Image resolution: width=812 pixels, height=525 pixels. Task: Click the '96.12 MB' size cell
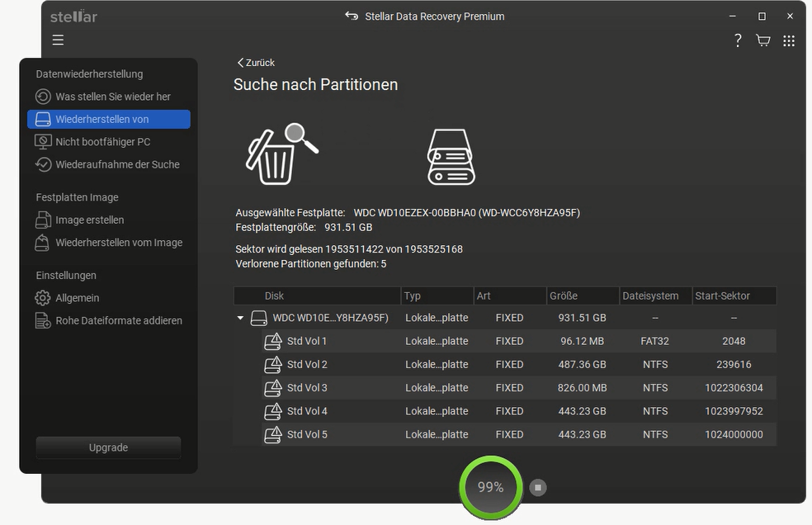[582, 341]
